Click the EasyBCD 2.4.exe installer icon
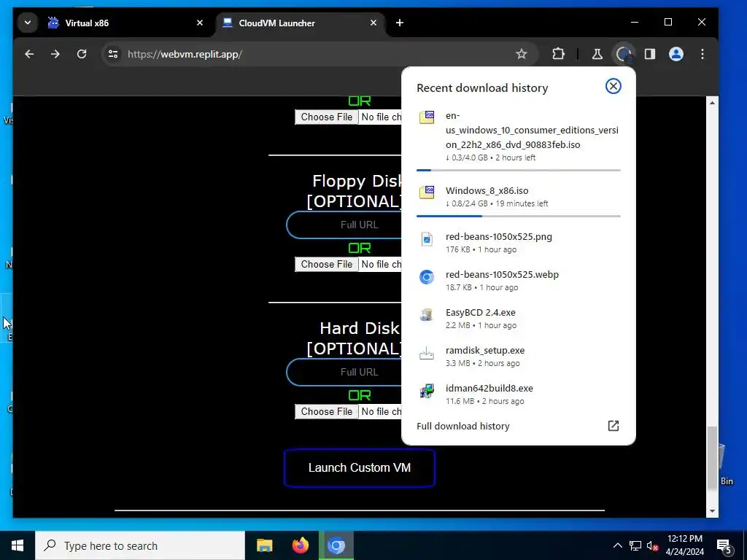This screenshot has width=747, height=560. (427, 315)
